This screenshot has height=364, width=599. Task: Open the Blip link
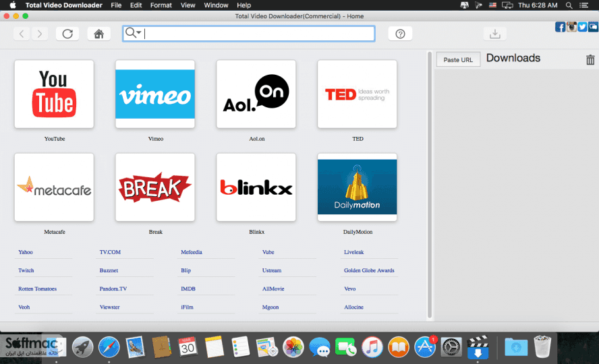coord(186,270)
